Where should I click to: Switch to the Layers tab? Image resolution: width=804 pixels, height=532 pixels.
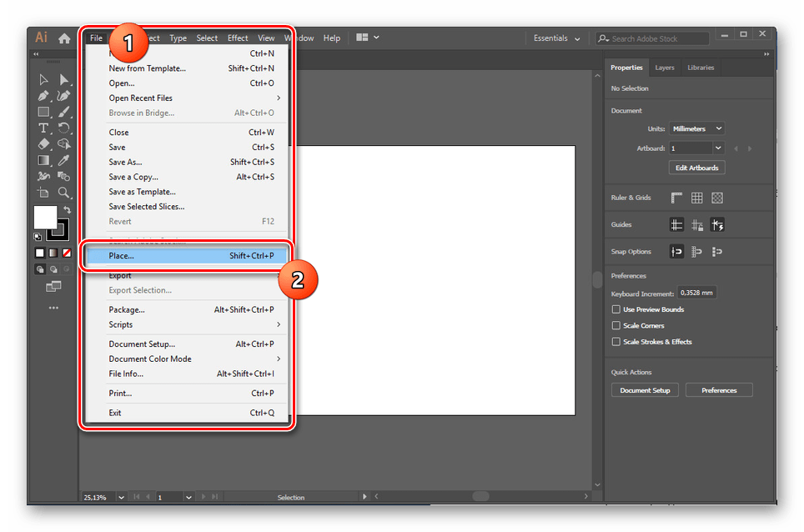(665, 68)
